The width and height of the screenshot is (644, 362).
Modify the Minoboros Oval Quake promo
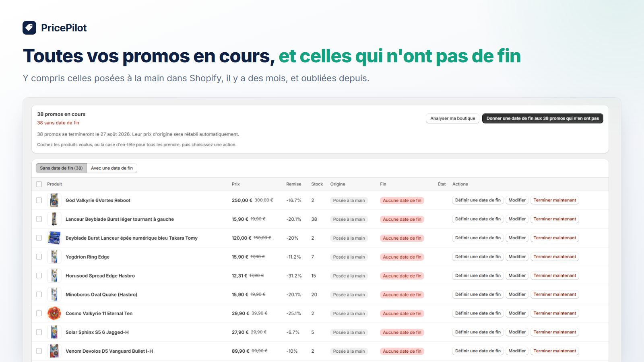click(517, 294)
